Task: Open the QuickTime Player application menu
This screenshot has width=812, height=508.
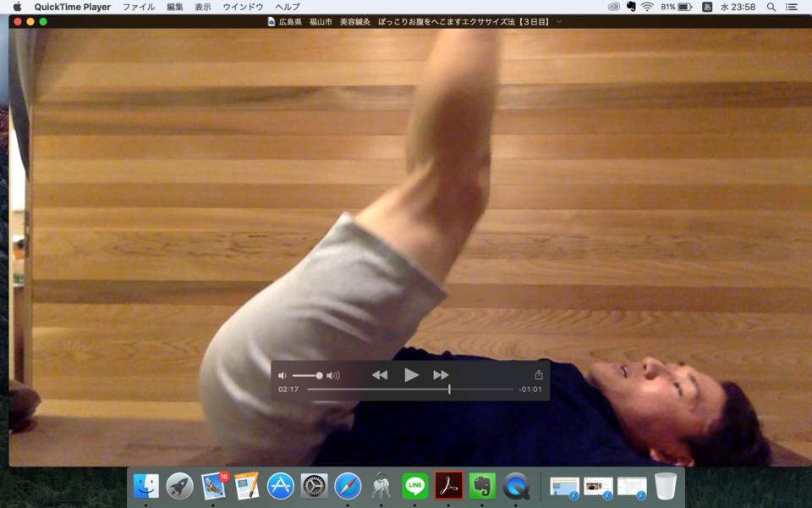Action: [73, 7]
